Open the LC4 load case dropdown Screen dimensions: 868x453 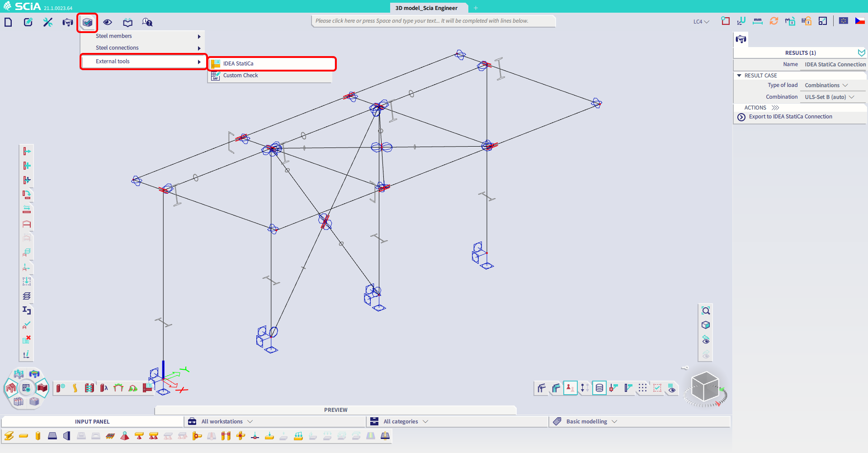point(701,21)
